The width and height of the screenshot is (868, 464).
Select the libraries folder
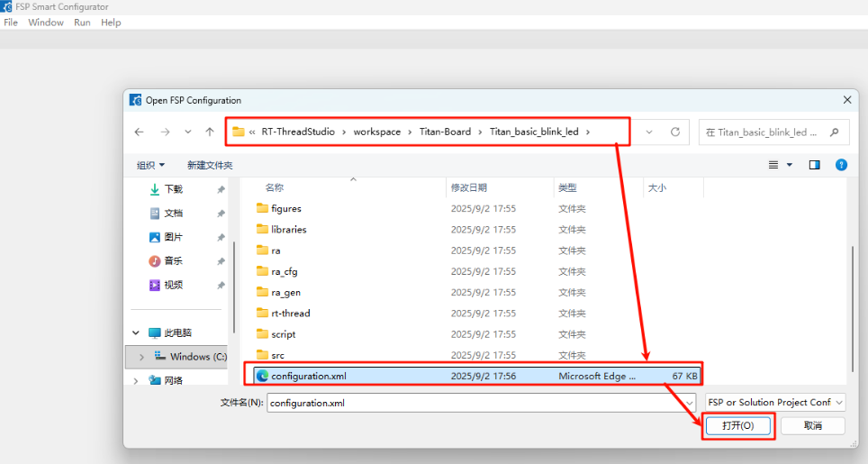click(288, 230)
